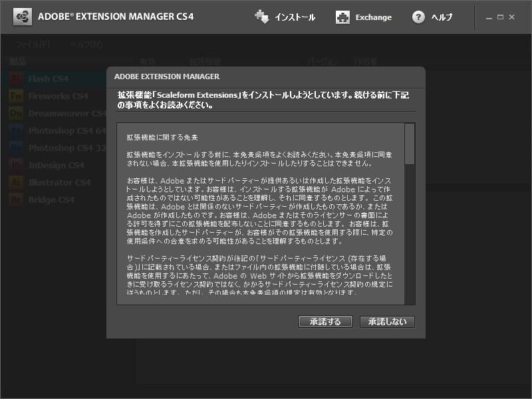Click the Photoshop CS4 64 product icon

tap(16, 130)
